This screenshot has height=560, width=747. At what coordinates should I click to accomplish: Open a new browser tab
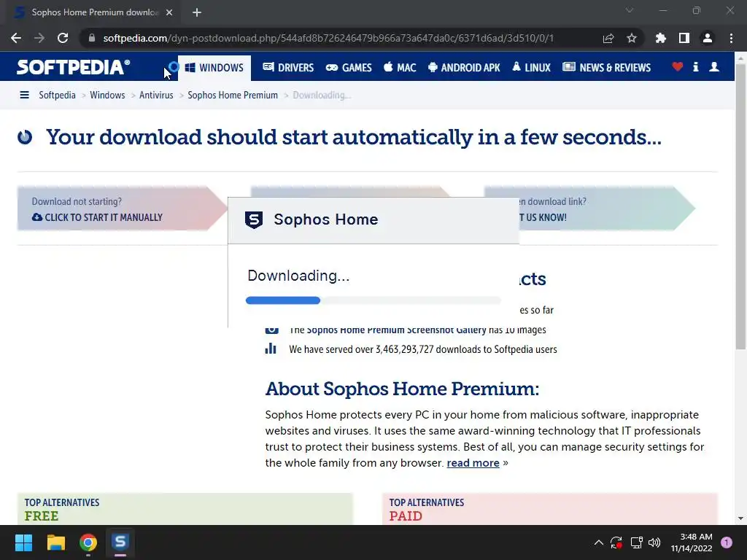click(197, 12)
